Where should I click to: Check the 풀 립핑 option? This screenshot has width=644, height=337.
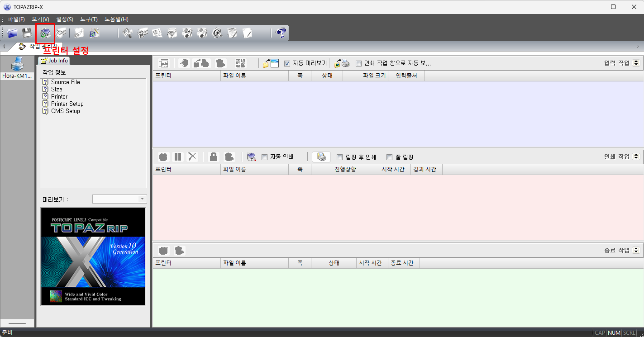pos(389,157)
